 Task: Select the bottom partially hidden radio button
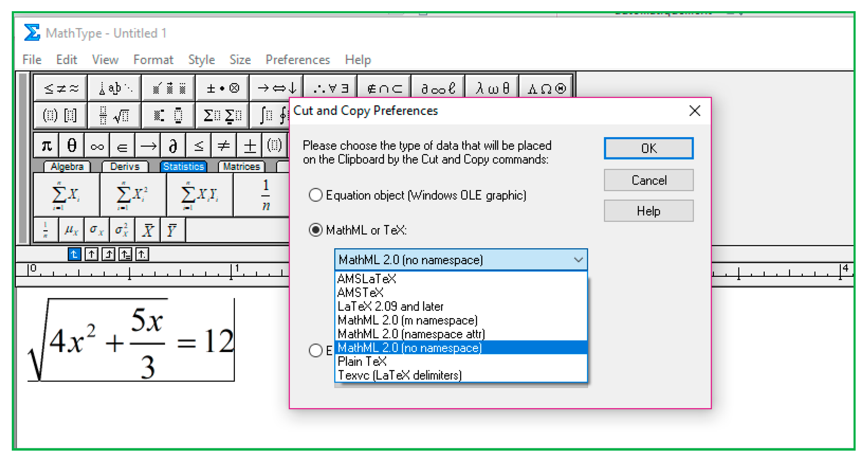pos(316,350)
